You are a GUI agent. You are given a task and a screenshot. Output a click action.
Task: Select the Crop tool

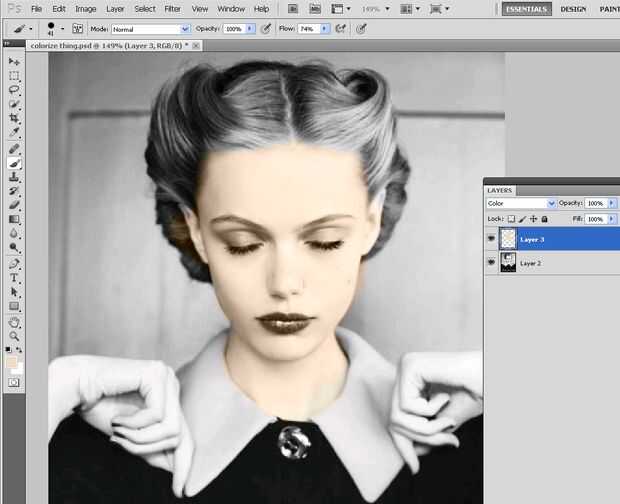[15, 118]
